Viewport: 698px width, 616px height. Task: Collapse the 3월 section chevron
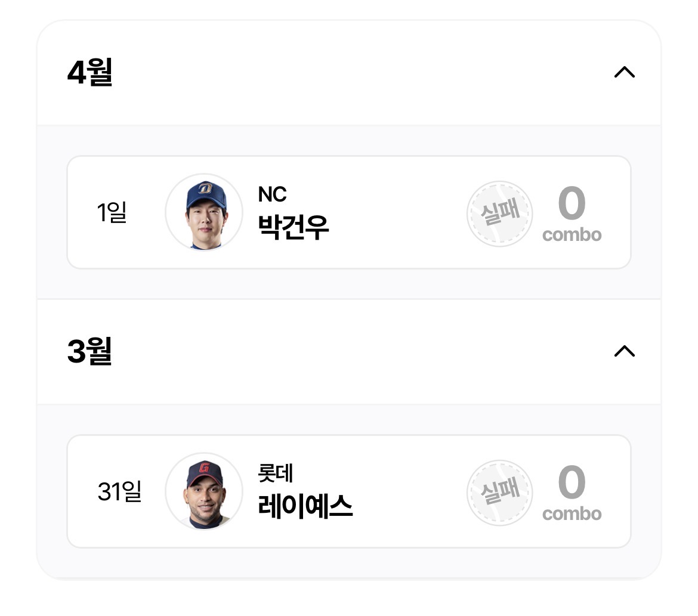coord(624,351)
